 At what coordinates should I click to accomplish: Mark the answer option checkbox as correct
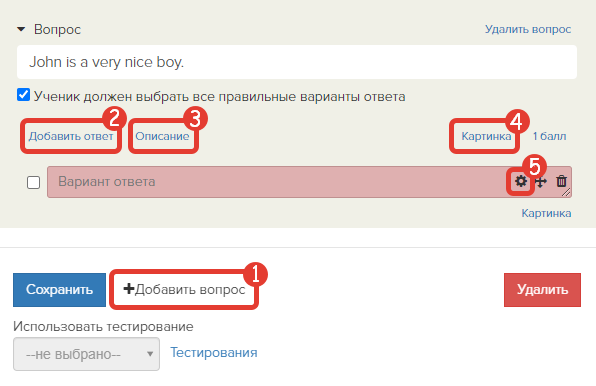pyautogui.click(x=33, y=182)
